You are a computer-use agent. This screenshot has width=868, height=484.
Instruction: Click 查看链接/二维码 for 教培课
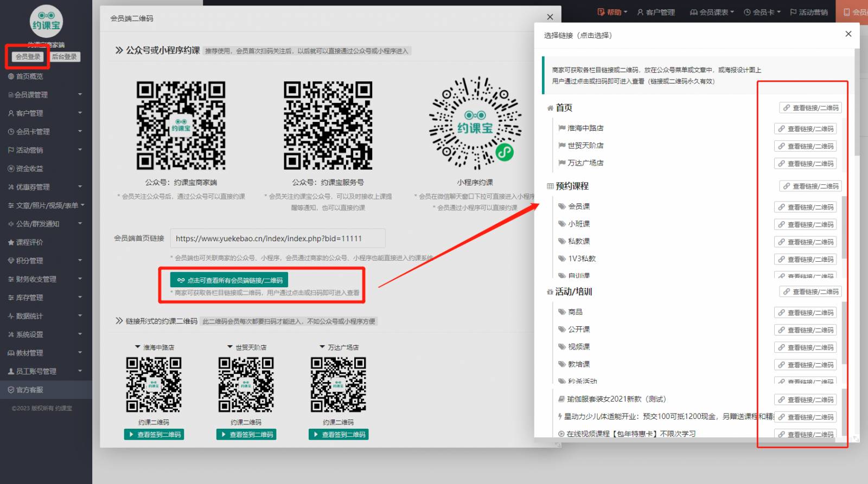805,365
